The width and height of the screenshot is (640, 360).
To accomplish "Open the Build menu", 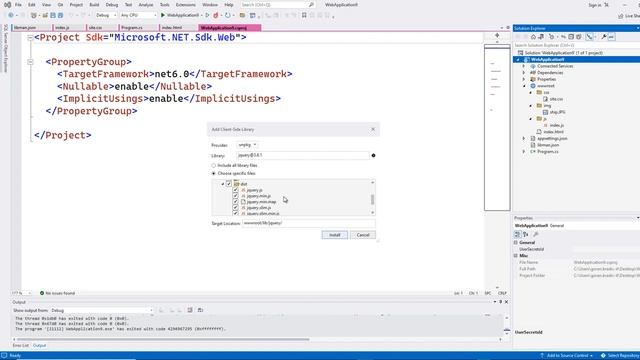I will tap(94, 5).
